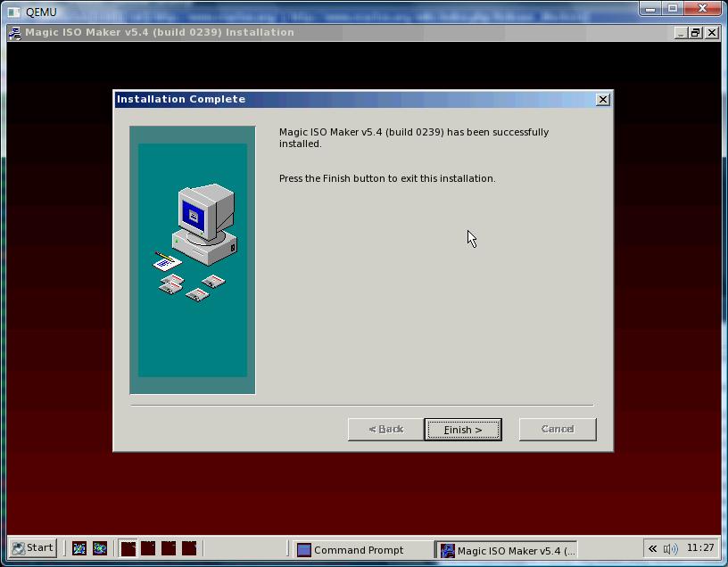
Task: Click the taskbar clock showing 11:27
Action: coord(700,548)
